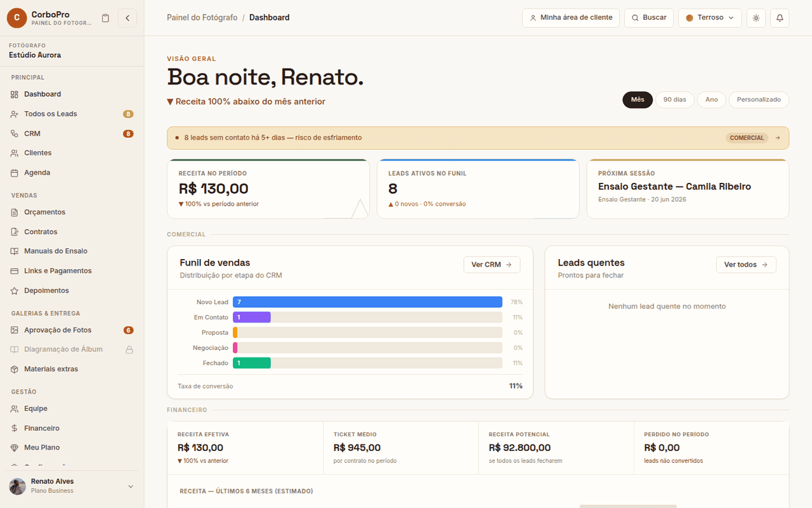Select the 90 dias period filter
Screen dimensions: 812x508
[x=675, y=100]
